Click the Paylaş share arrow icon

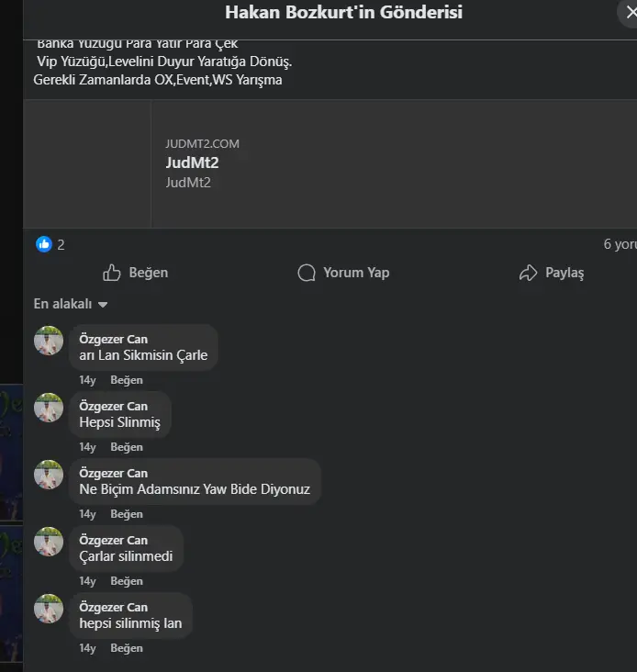pos(528,273)
